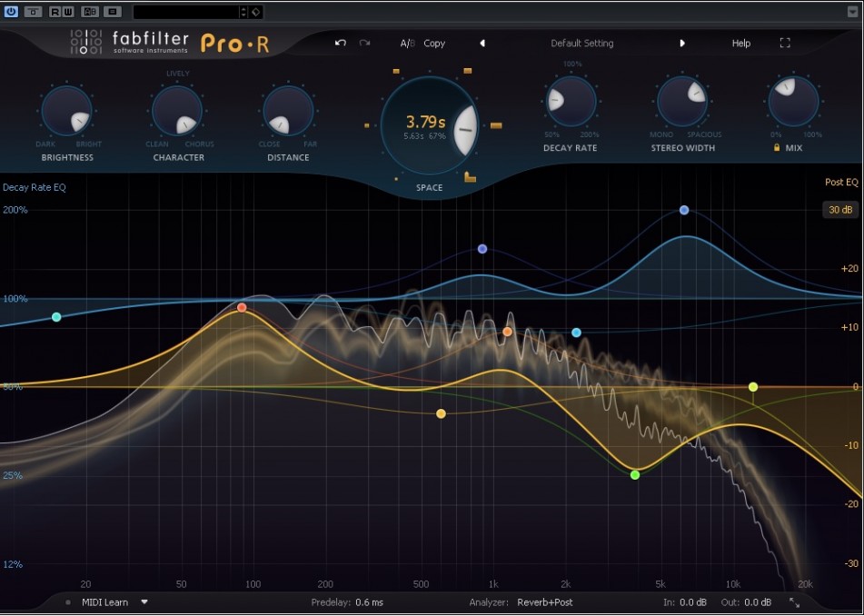Click the Copy button

[x=434, y=44]
